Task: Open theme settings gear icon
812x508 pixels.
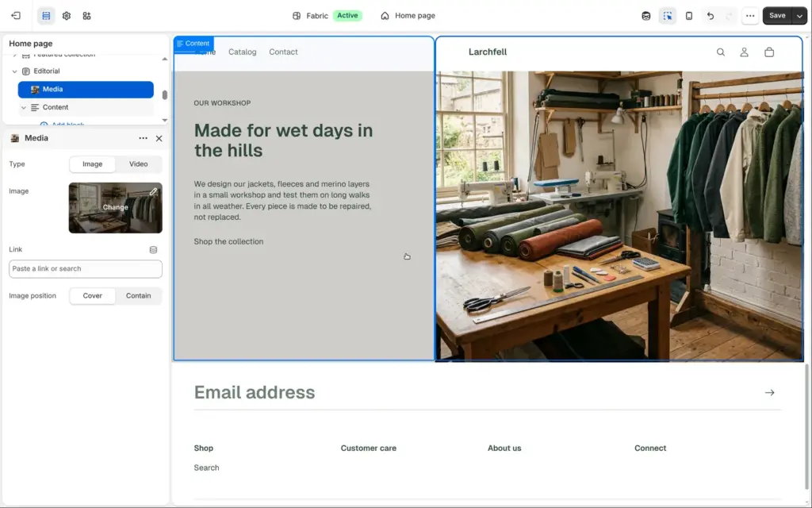Action: [x=67, y=16]
